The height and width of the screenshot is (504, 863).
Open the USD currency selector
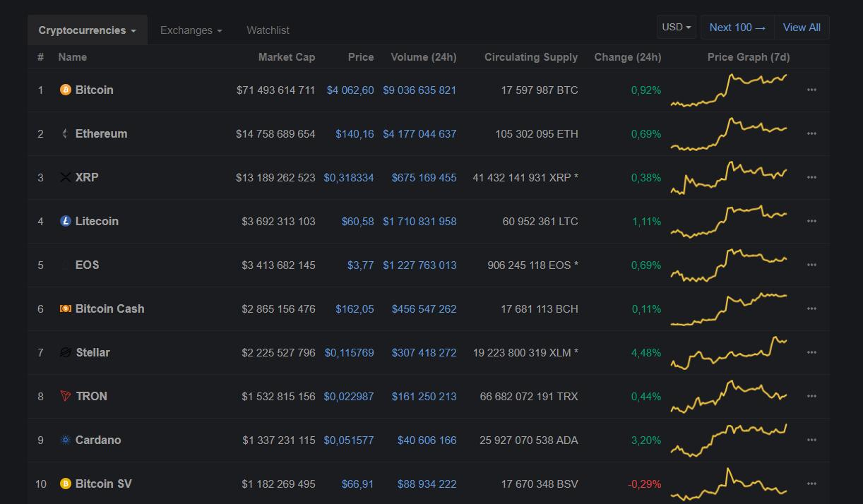coord(677,27)
